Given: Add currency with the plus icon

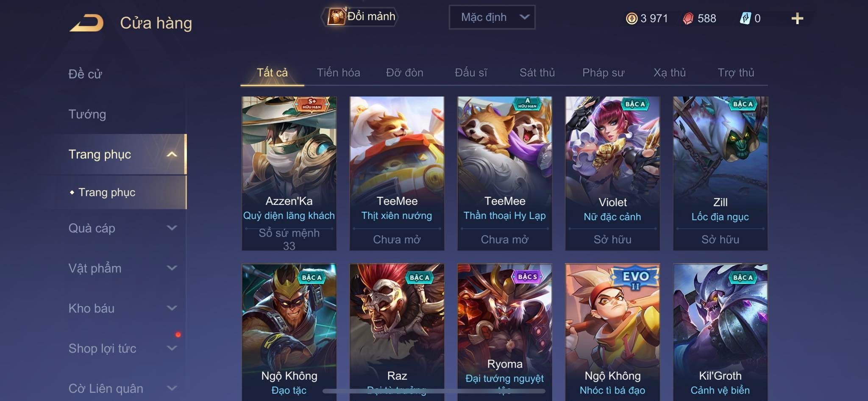Looking at the screenshot, I should pos(797,18).
